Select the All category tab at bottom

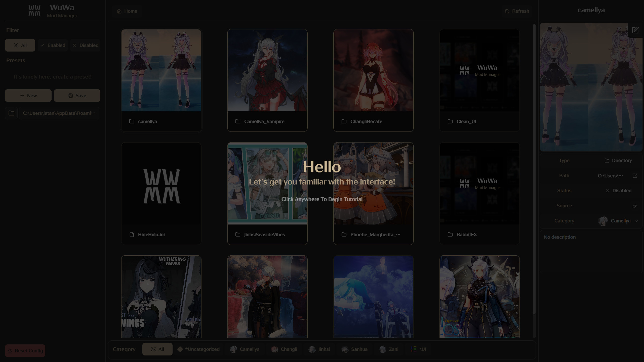coord(157,349)
